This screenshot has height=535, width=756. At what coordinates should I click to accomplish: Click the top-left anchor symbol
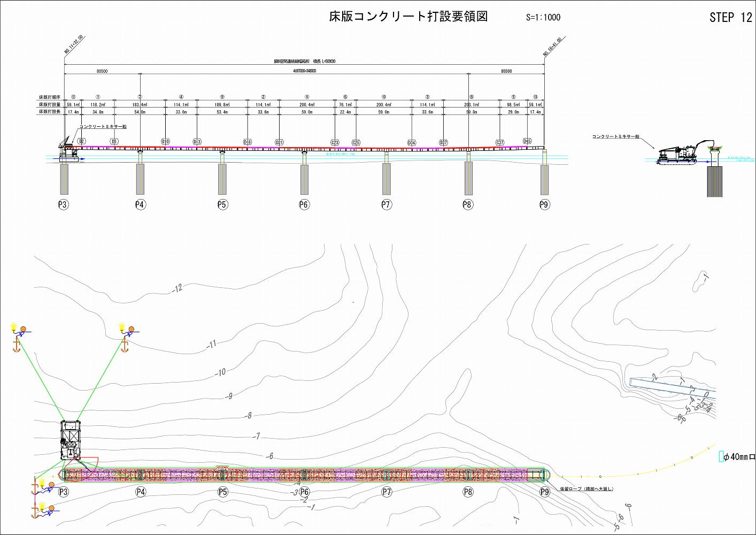16,346
